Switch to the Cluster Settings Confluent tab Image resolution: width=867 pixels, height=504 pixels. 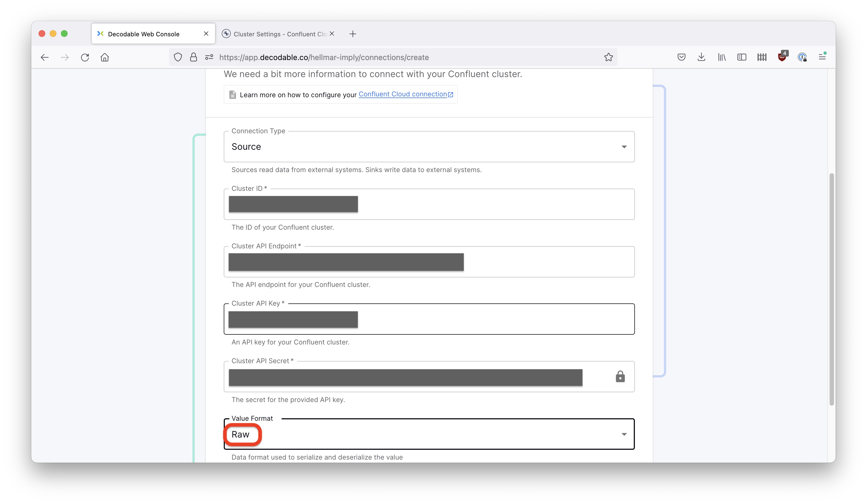tap(275, 34)
